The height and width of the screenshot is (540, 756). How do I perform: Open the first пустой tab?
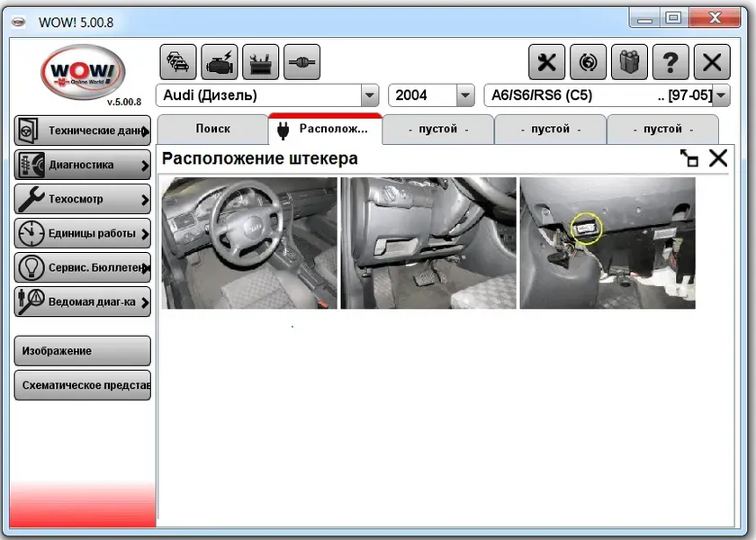[x=438, y=130]
